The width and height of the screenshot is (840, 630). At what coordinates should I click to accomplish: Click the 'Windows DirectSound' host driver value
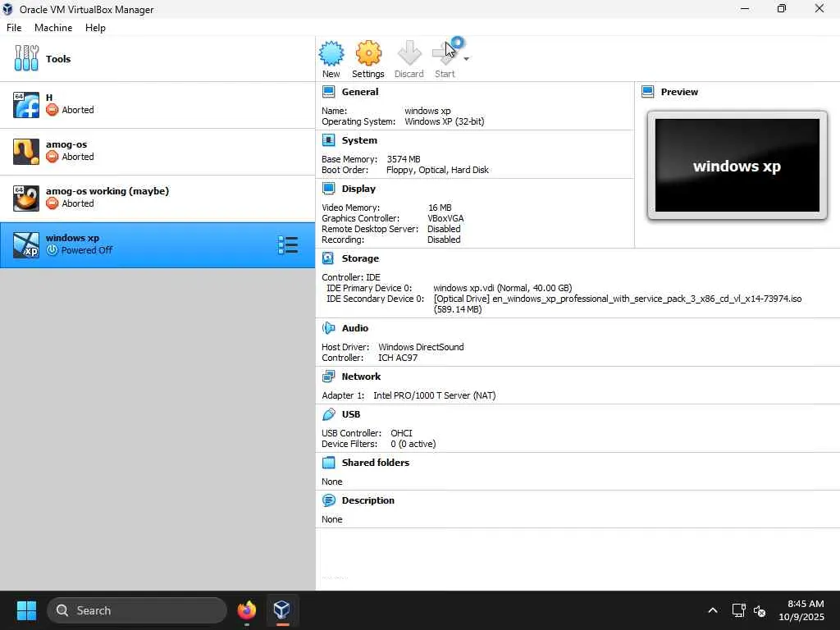(x=421, y=347)
